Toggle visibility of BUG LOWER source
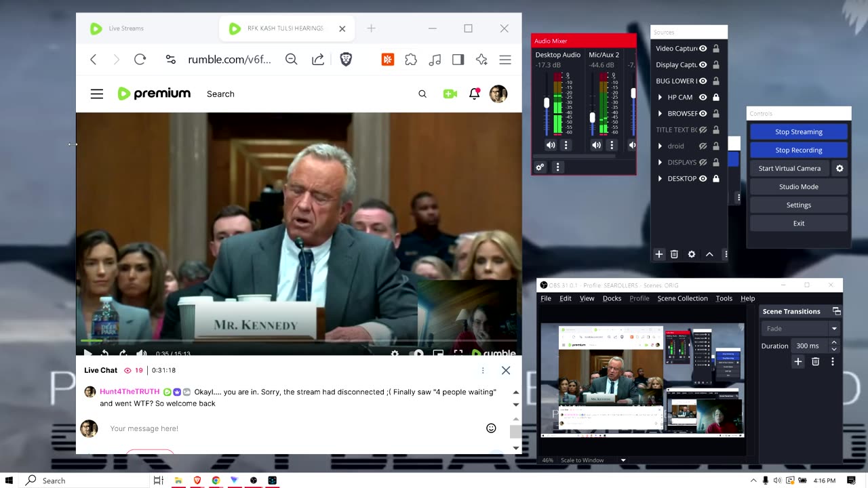 click(x=703, y=81)
